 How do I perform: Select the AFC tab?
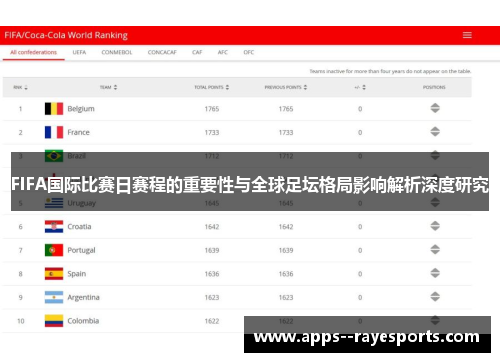pos(223,52)
